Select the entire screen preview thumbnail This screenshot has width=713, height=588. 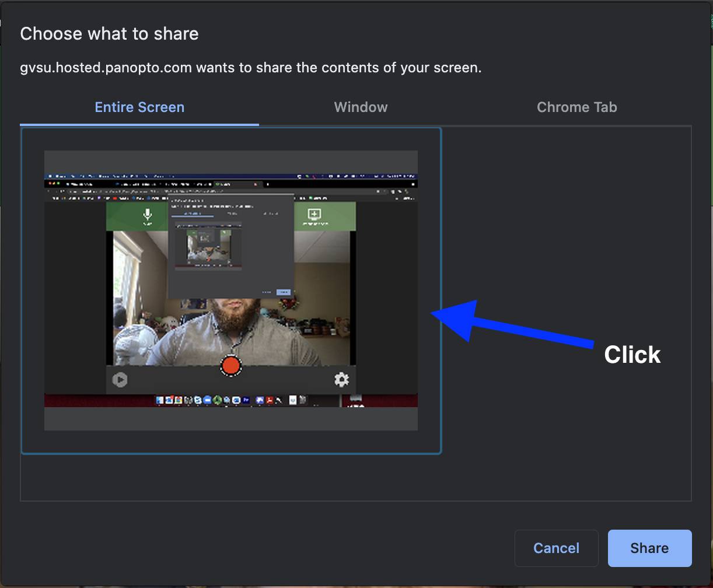231,290
